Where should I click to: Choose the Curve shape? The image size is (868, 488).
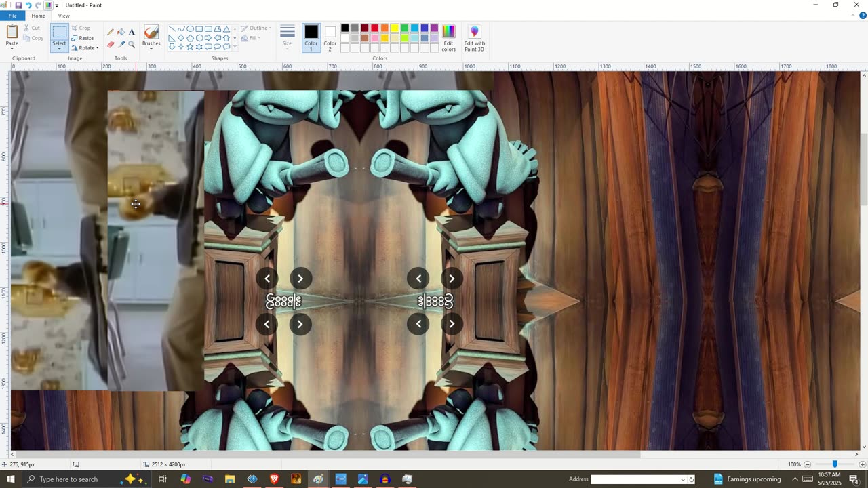coord(181,29)
